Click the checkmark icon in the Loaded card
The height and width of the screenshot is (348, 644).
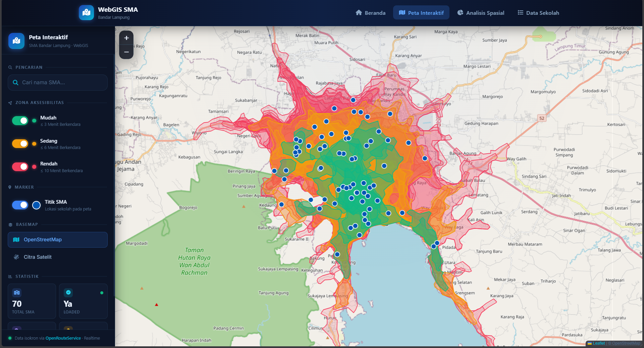pos(68,293)
